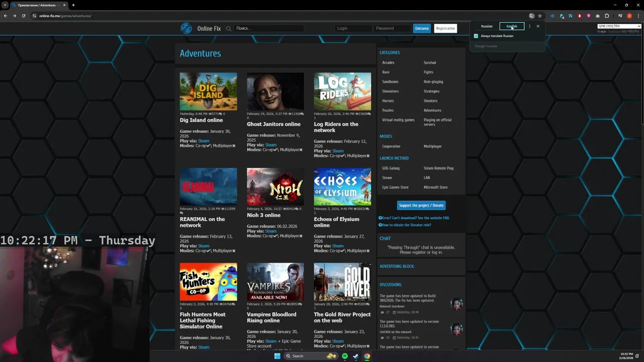Open the Horrors category
The image size is (644, 362).
[x=388, y=101]
